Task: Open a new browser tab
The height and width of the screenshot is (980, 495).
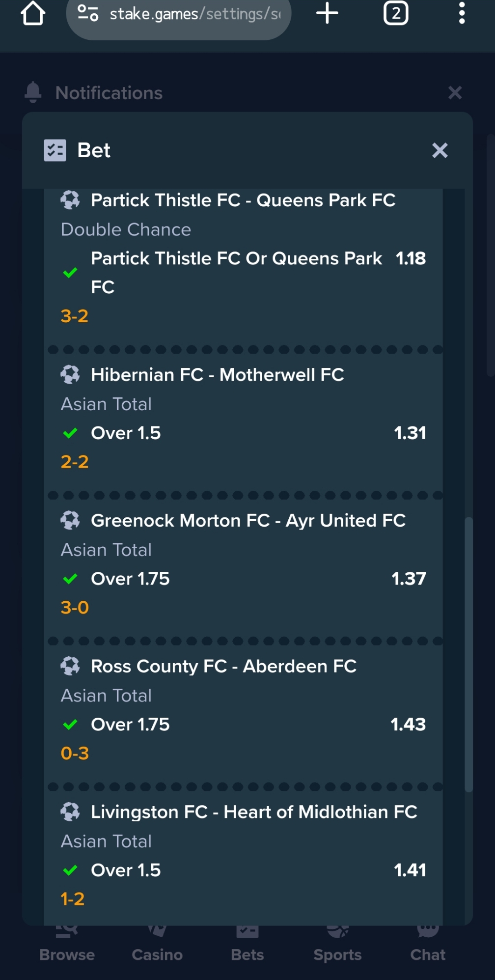Action: [327, 13]
